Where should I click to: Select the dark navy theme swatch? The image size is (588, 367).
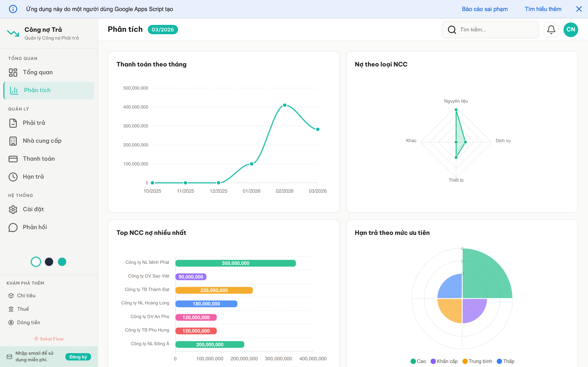(49, 262)
